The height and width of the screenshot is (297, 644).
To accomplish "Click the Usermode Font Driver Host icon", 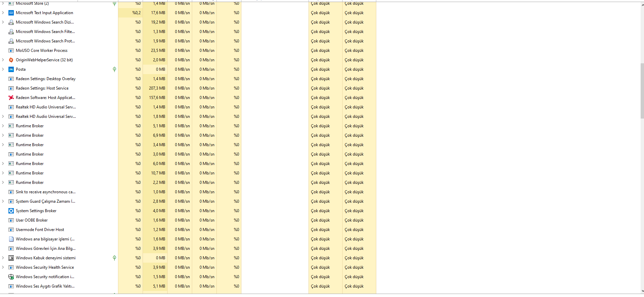I will coord(11,230).
